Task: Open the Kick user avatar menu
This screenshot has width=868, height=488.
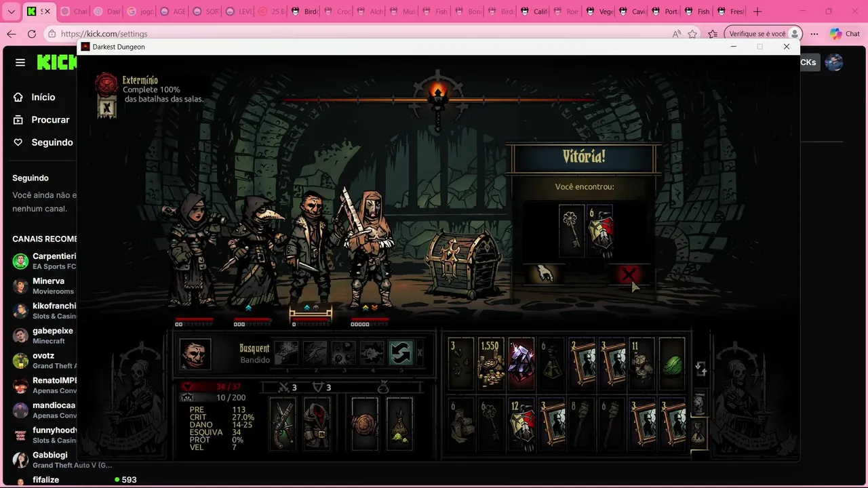Action: (x=834, y=62)
